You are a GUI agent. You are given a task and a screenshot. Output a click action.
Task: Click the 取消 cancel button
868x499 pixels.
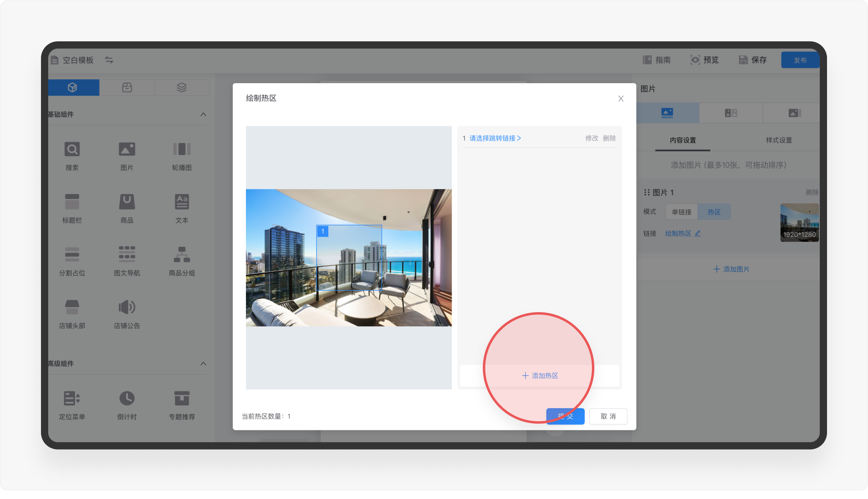click(608, 416)
